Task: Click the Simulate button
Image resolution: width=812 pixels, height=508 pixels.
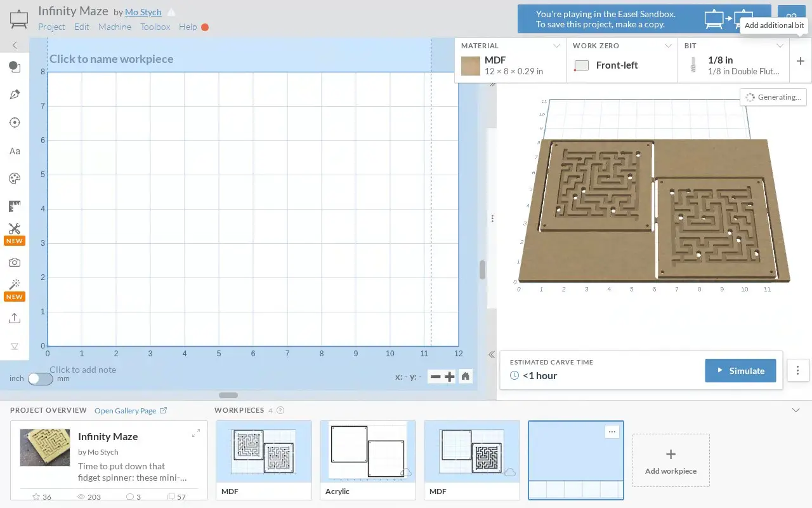Action: pyautogui.click(x=740, y=370)
